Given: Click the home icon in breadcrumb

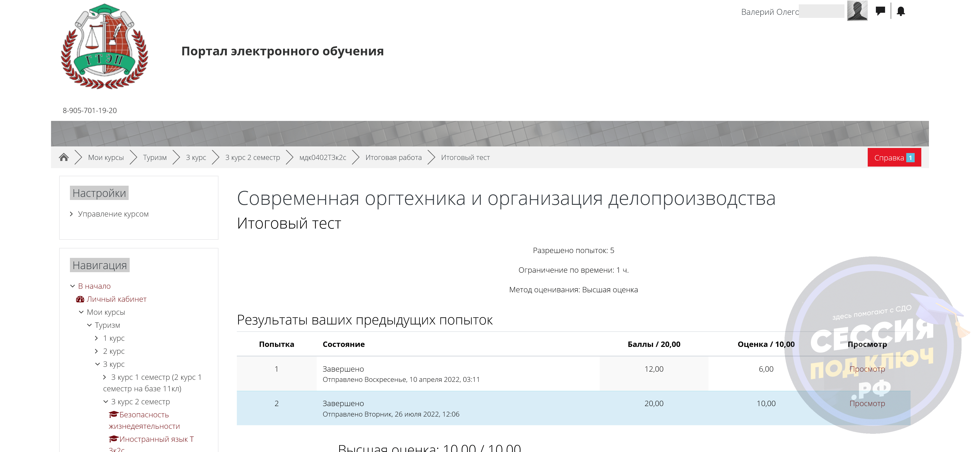Looking at the screenshot, I should coord(64,157).
